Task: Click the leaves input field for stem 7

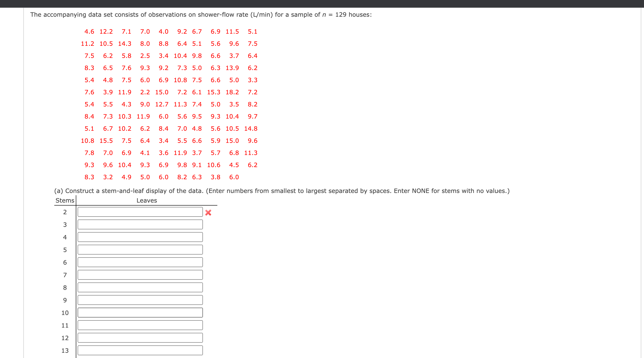Action: [x=140, y=274]
